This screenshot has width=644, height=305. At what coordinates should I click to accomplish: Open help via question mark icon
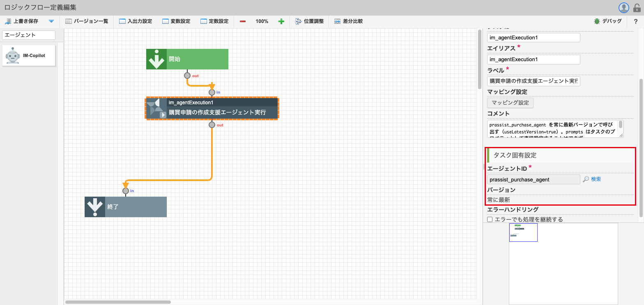(635, 21)
